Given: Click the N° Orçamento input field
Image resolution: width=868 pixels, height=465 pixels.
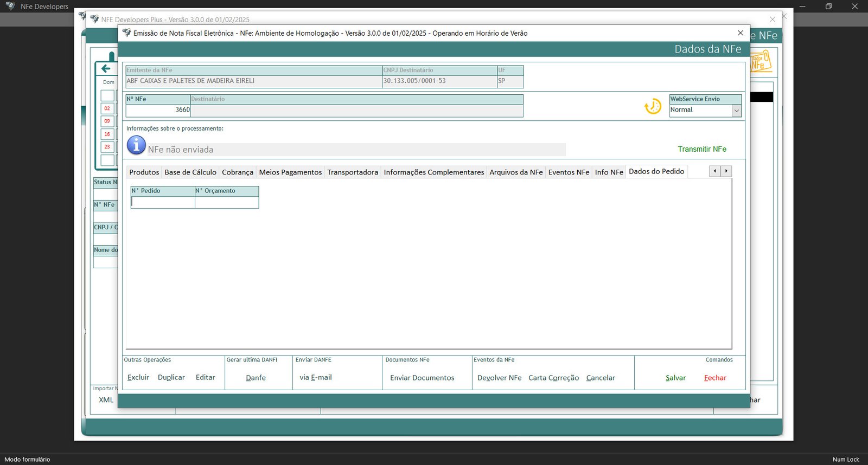Looking at the screenshot, I should (x=227, y=202).
